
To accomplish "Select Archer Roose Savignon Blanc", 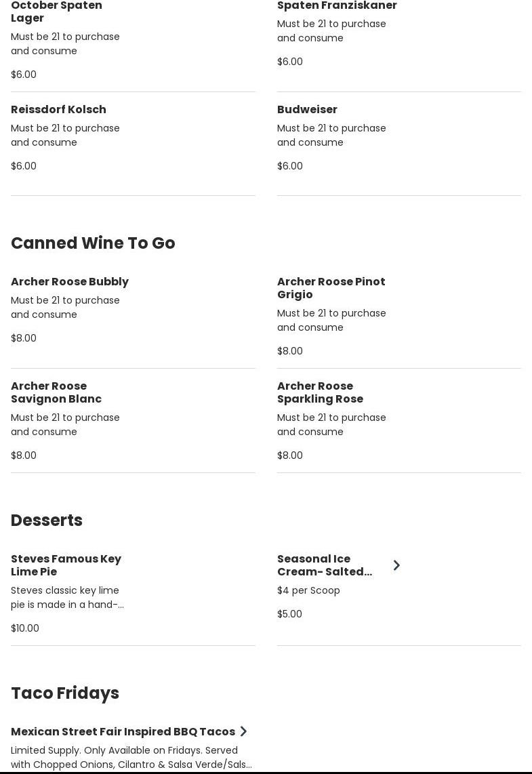I will coord(56,392).
